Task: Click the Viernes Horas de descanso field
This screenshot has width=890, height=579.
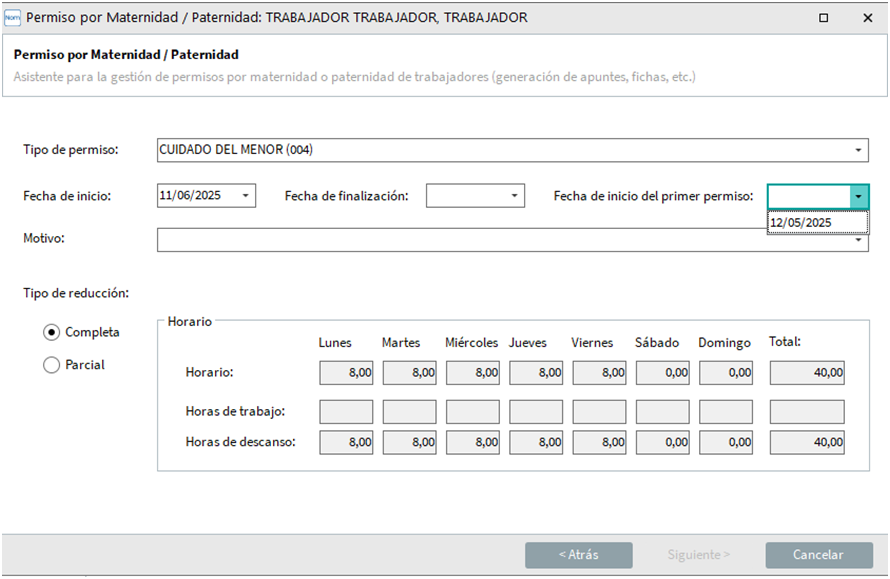Action: [599, 442]
